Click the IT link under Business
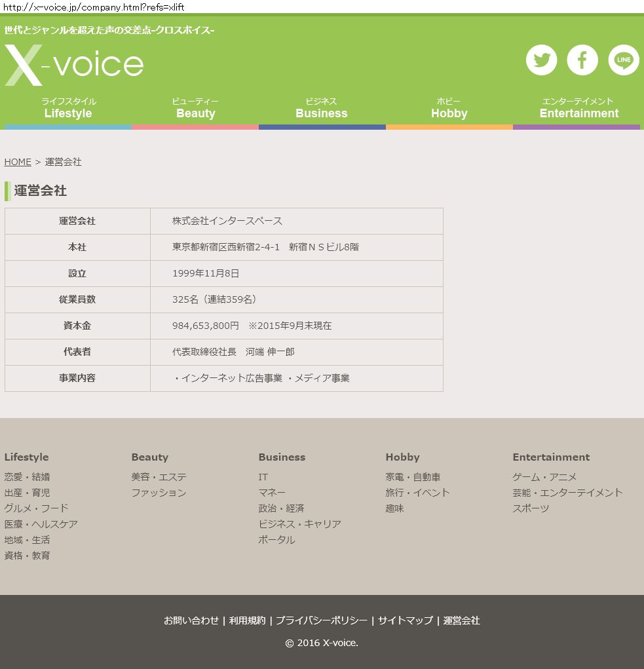The image size is (644, 669). tap(263, 477)
